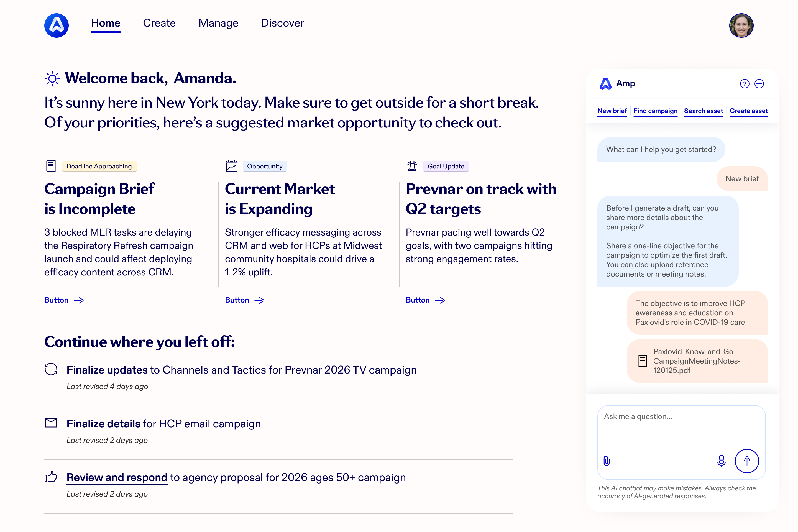
Task: Click the arrow next to the Prevnar Q2 button
Action: pos(440,300)
